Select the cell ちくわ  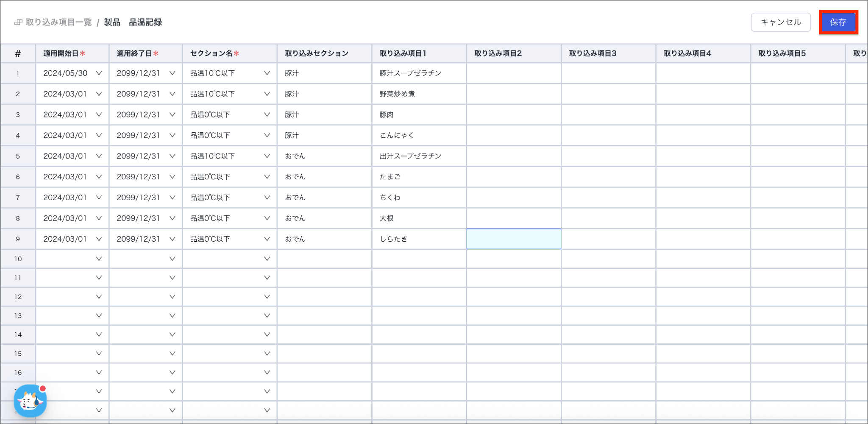419,198
